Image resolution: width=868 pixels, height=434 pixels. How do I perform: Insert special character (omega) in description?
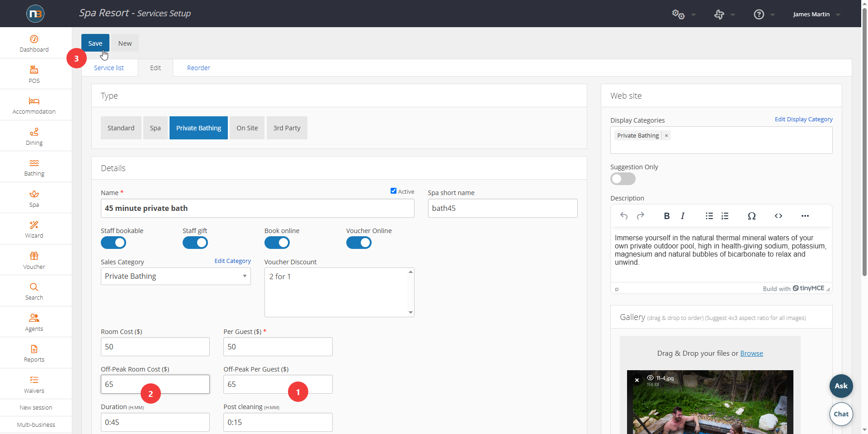(x=752, y=216)
